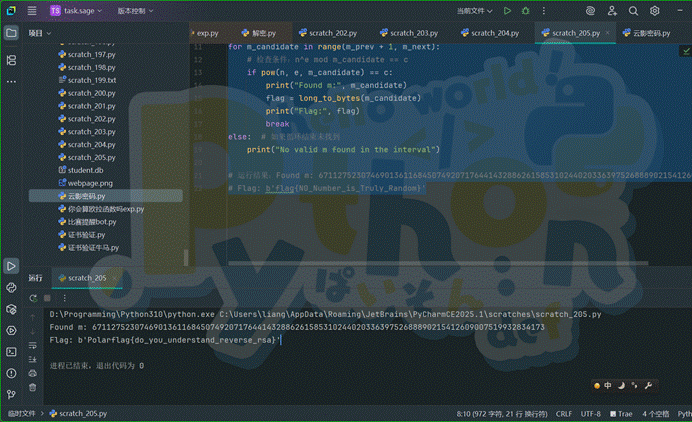Screen dimensions: 692x422
Task: Switch to the exp.py editor tab
Action: (x=206, y=33)
